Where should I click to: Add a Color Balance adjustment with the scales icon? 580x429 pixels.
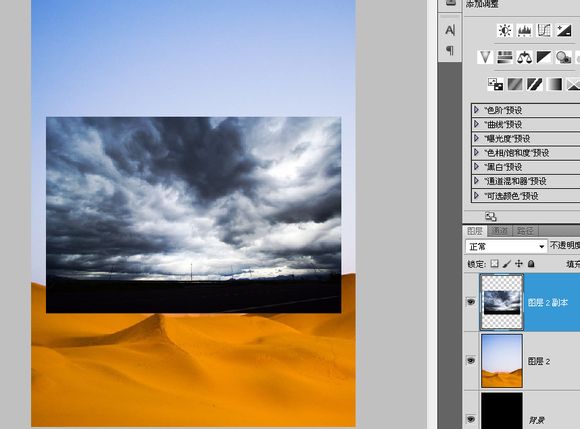point(525,57)
